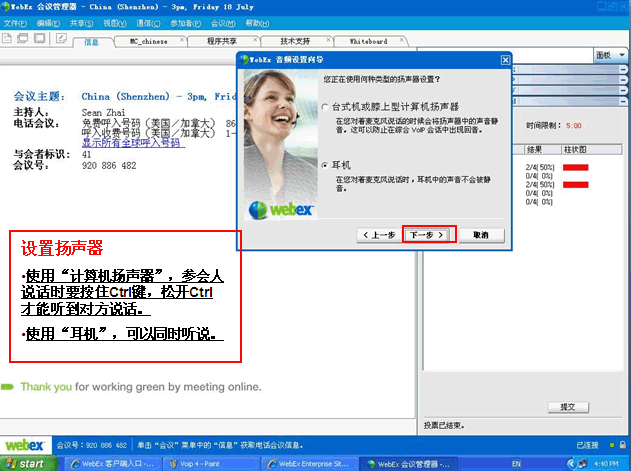Switch to the Whiteboard tab
The image size is (631, 471).
click(368, 41)
